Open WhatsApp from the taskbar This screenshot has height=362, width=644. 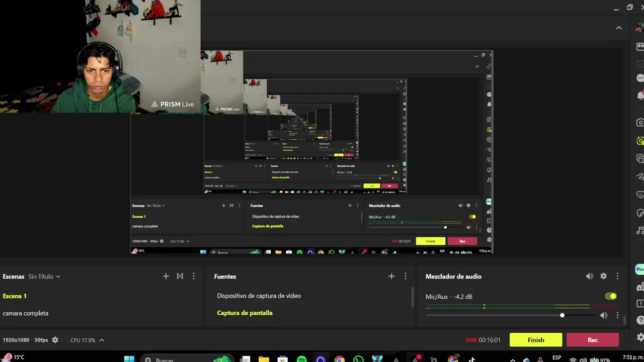click(x=358, y=359)
